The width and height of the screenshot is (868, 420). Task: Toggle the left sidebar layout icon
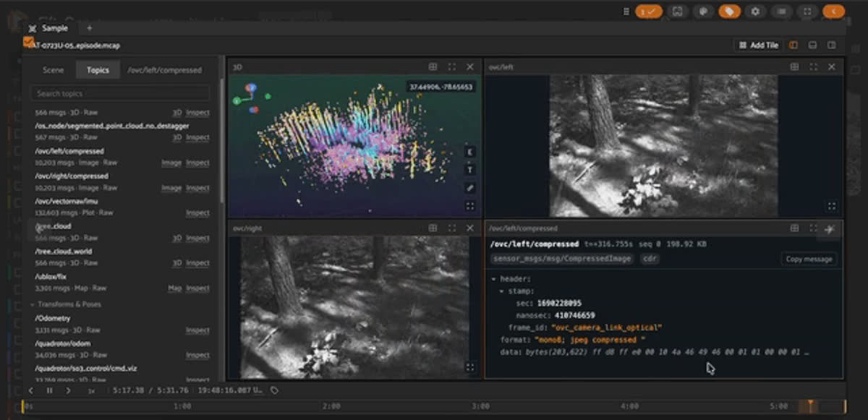(x=793, y=45)
